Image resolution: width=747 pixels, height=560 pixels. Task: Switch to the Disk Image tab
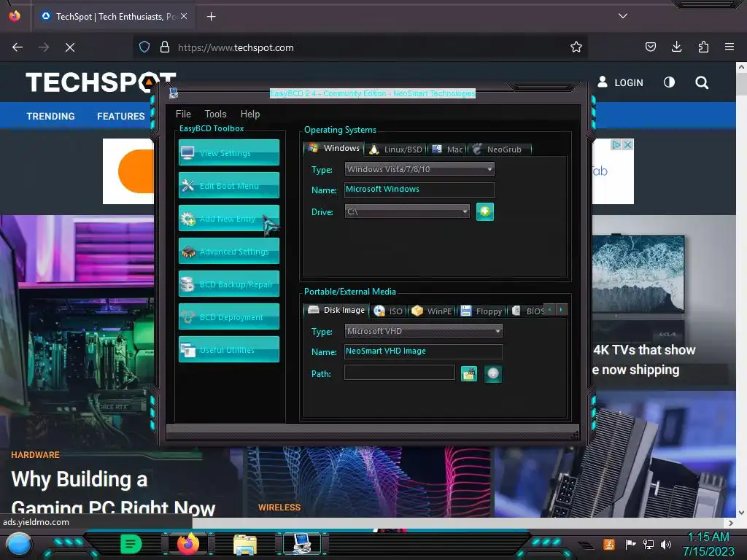(x=336, y=310)
